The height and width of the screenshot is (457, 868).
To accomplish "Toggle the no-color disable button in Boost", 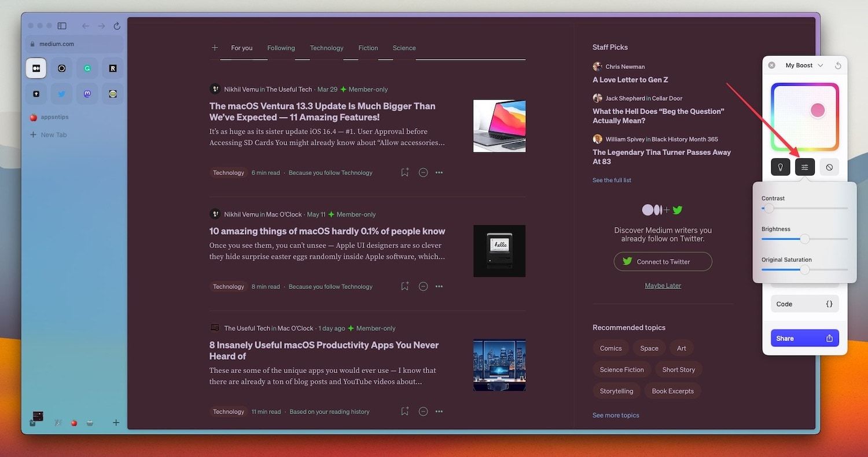I will pos(829,167).
